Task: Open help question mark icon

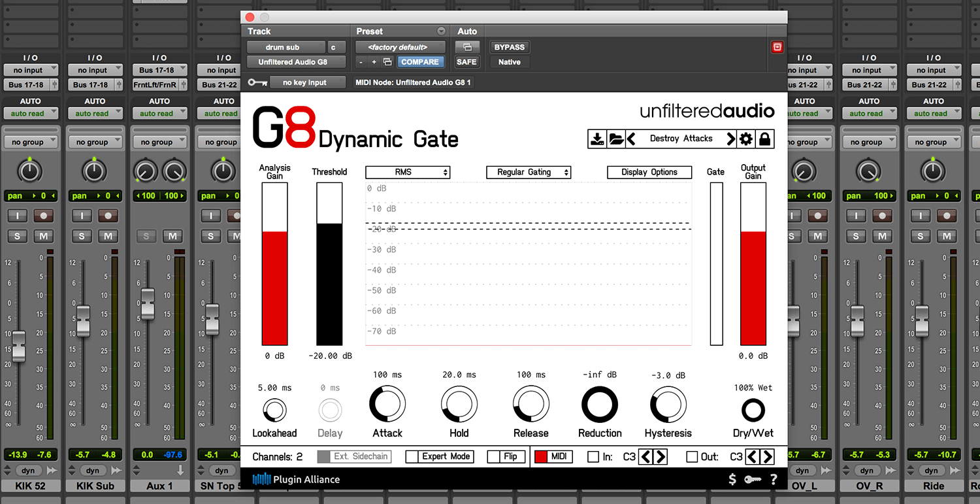Action: [x=774, y=479]
